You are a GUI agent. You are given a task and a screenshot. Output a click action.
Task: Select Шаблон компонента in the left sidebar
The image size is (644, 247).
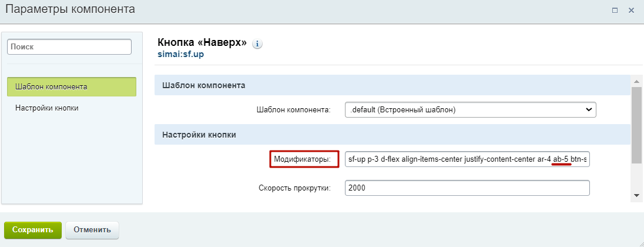click(72, 86)
